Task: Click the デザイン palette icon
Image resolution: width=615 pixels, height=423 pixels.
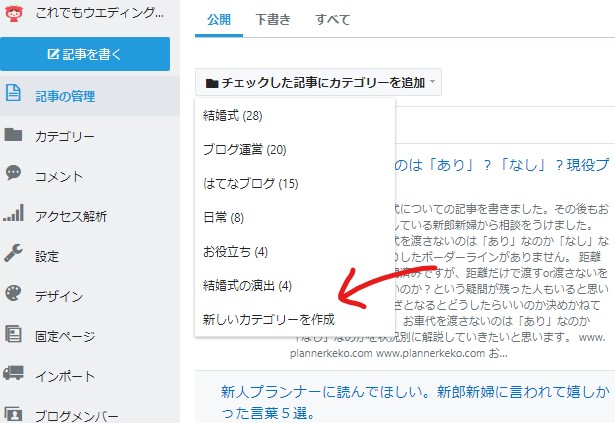Action: click(x=13, y=293)
